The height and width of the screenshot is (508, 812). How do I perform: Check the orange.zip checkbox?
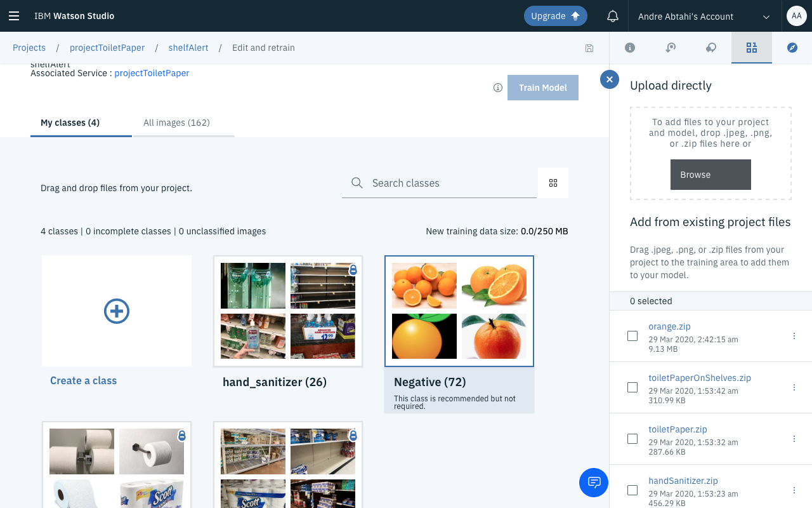632,336
